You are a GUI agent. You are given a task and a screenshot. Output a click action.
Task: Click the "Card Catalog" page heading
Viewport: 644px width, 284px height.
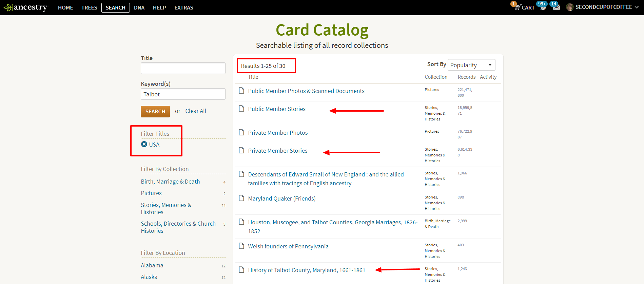(x=322, y=30)
